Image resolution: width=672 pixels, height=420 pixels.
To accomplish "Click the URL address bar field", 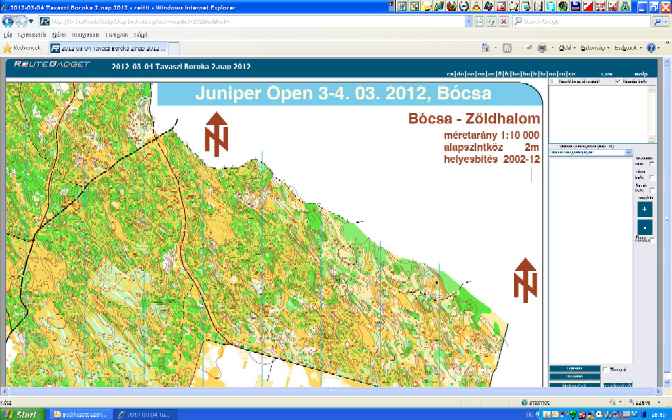I will click(x=252, y=21).
